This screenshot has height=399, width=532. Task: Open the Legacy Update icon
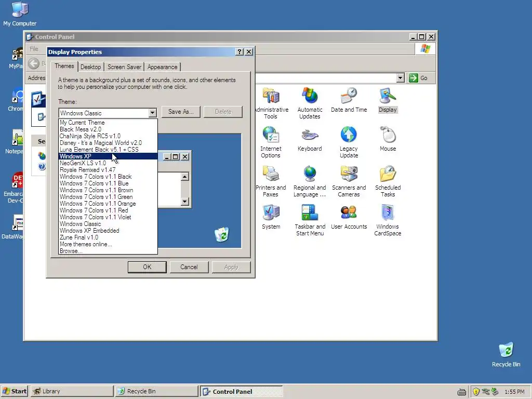[x=349, y=142]
